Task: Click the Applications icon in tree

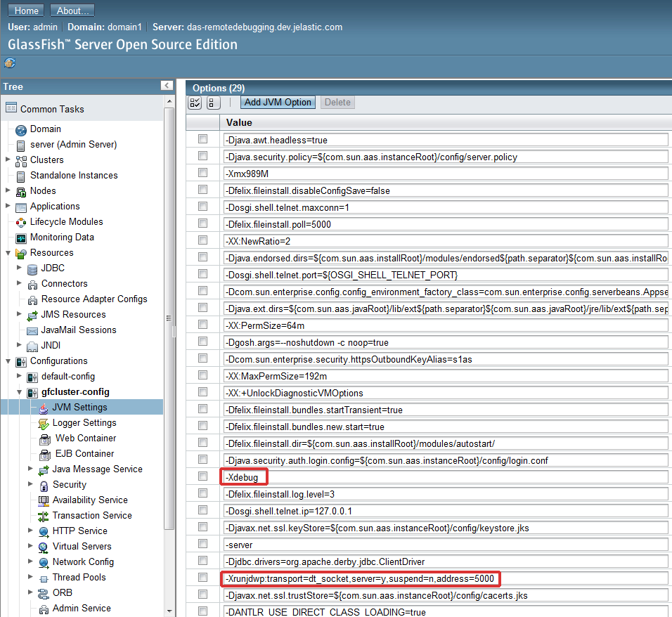Action: point(20,208)
